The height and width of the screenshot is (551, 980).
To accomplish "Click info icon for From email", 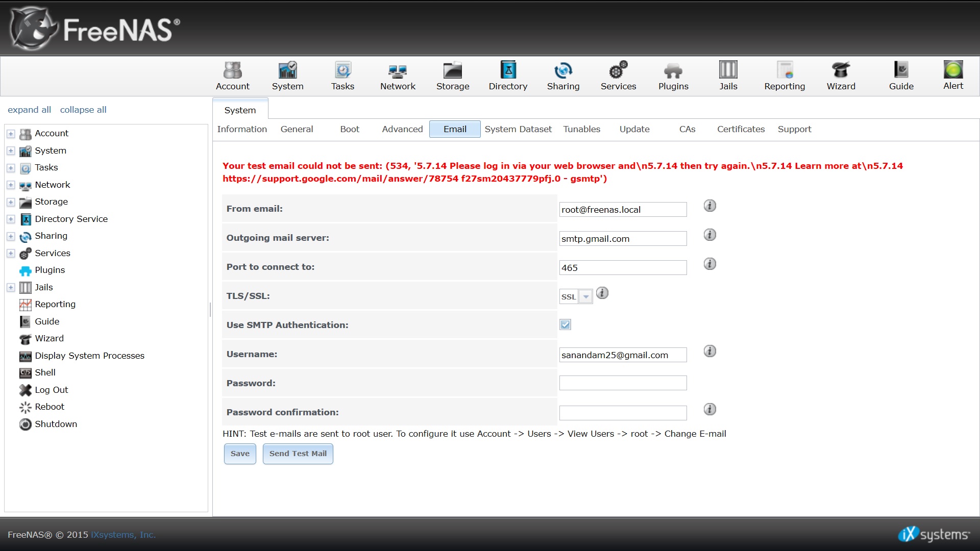I will click(709, 206).
